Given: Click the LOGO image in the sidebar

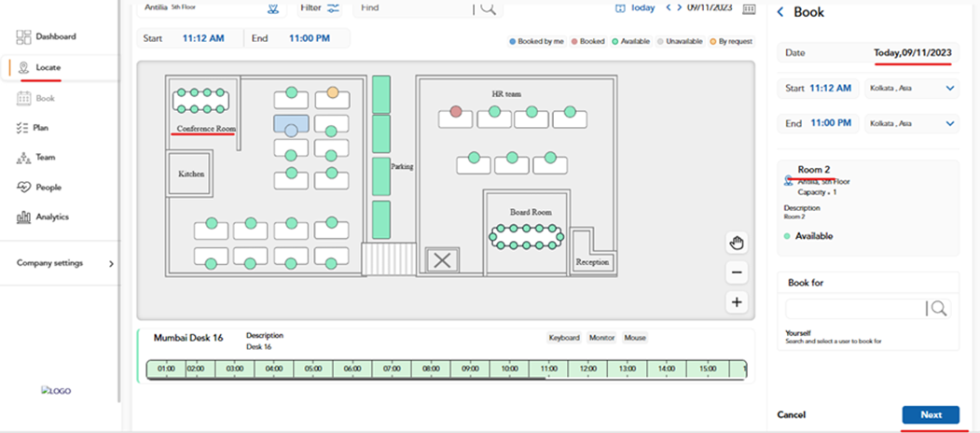Looking at the screenshot, I should 56,391.
